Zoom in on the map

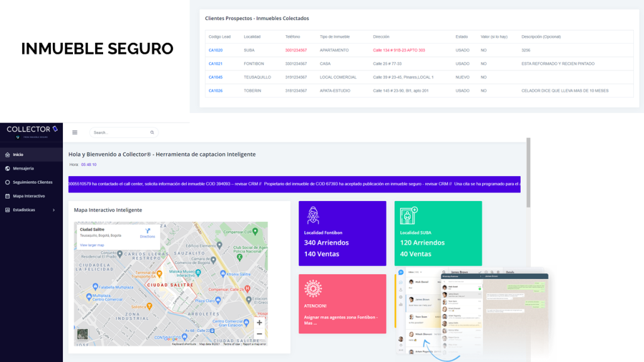[259, 322]
